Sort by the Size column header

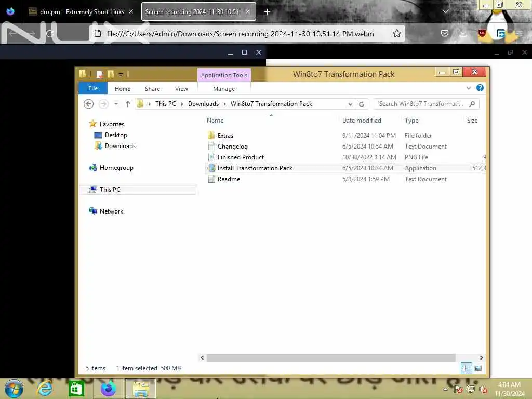[x=472, y=121]
